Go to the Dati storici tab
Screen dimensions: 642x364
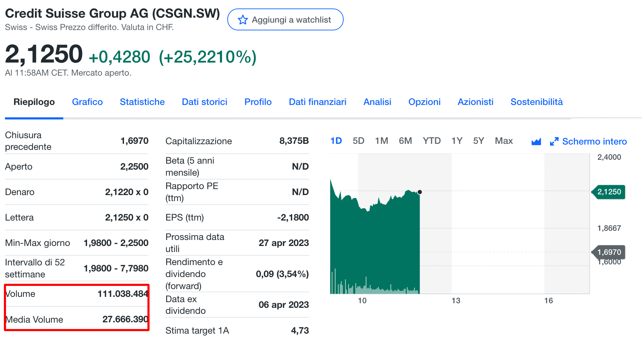(x=204, y=102)
